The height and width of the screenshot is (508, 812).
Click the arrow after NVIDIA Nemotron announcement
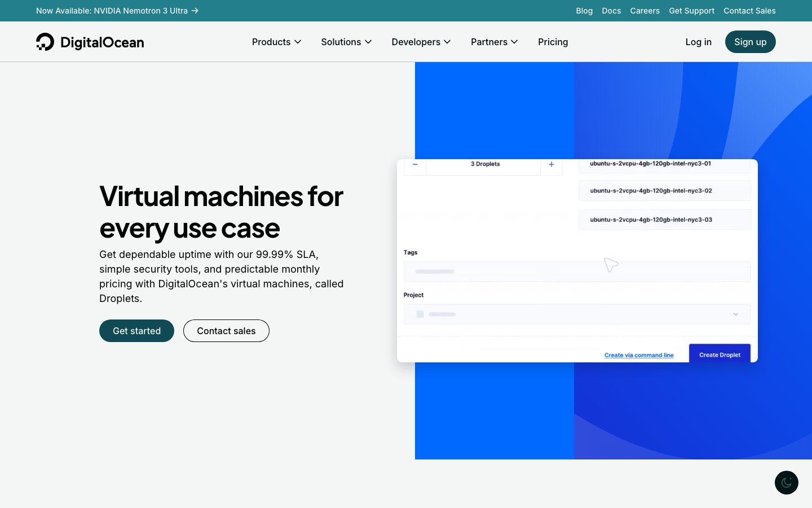[195, 11]
